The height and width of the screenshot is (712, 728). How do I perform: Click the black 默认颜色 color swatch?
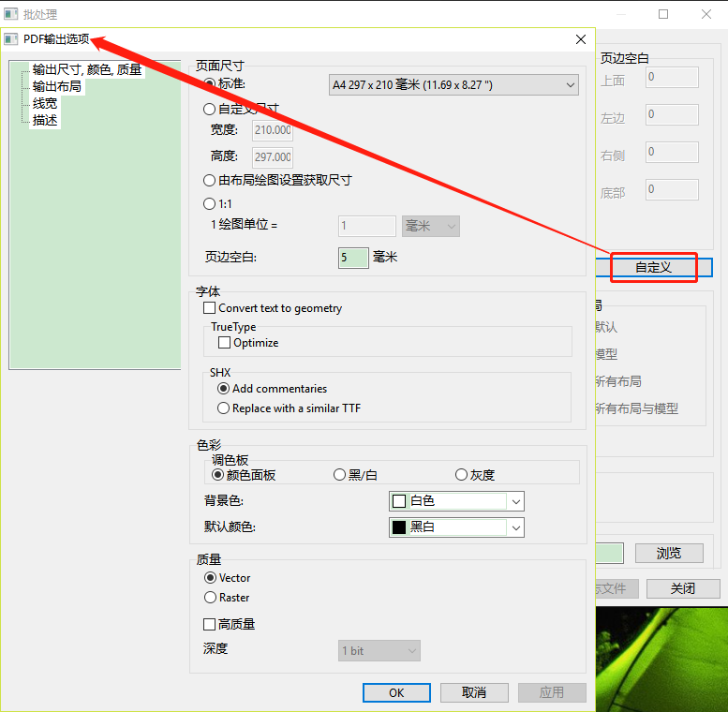pos(399,527)
